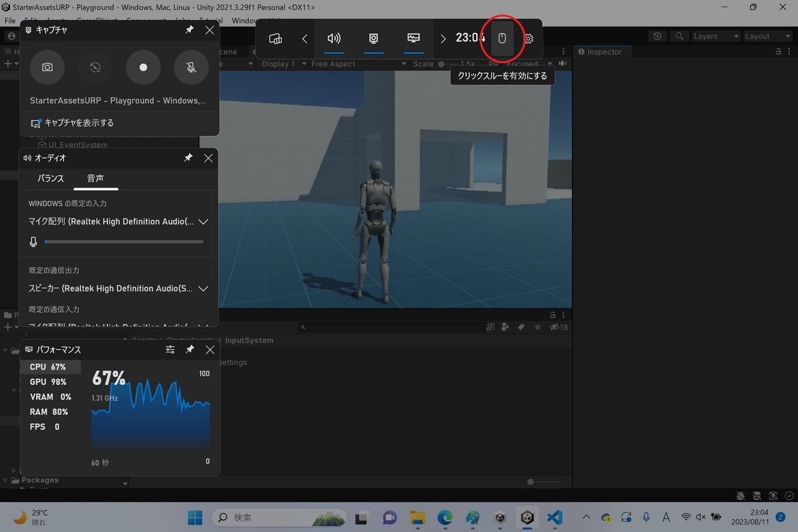Open the Windows Start menu

coord(195,517)
